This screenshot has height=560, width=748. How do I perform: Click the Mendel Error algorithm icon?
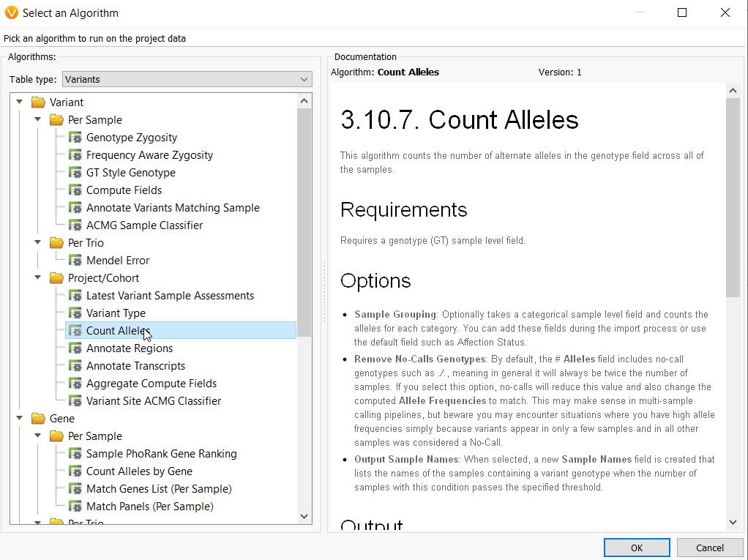75,261
